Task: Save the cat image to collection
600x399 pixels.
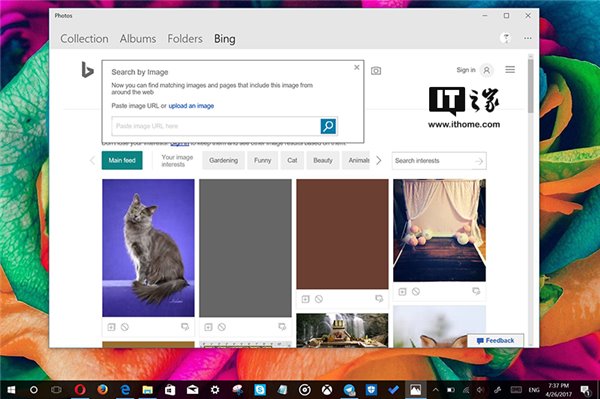Action: tap(111, 327)
